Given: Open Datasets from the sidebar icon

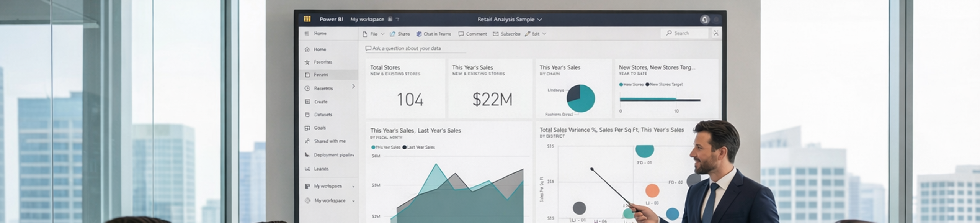Looking at the screenshot, I should (x=307, y=115).
